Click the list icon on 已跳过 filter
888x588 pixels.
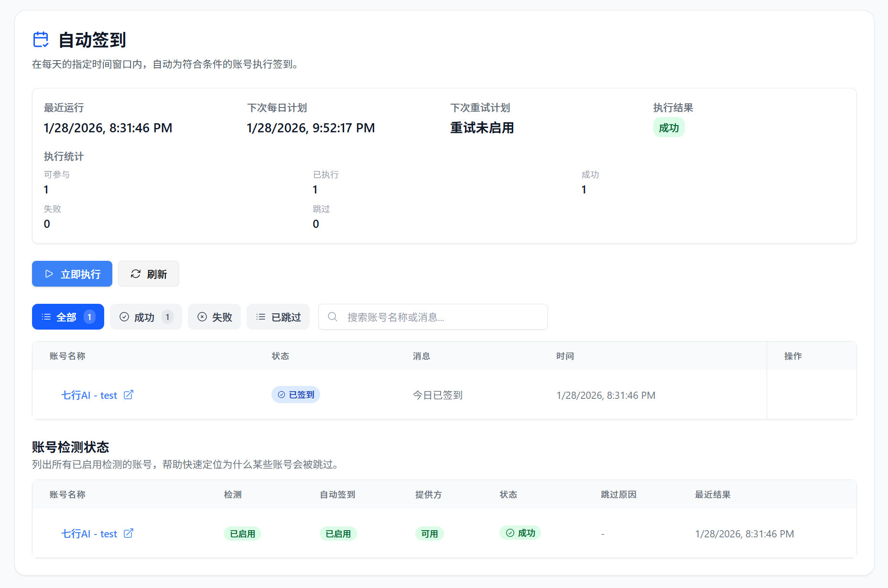pyautogui.click(x=261, y=317)
